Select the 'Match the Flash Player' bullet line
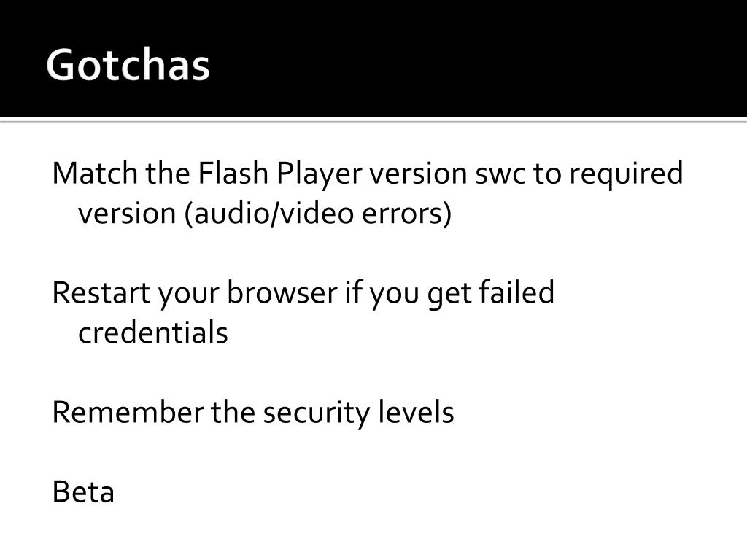 (x=368, y=174)
